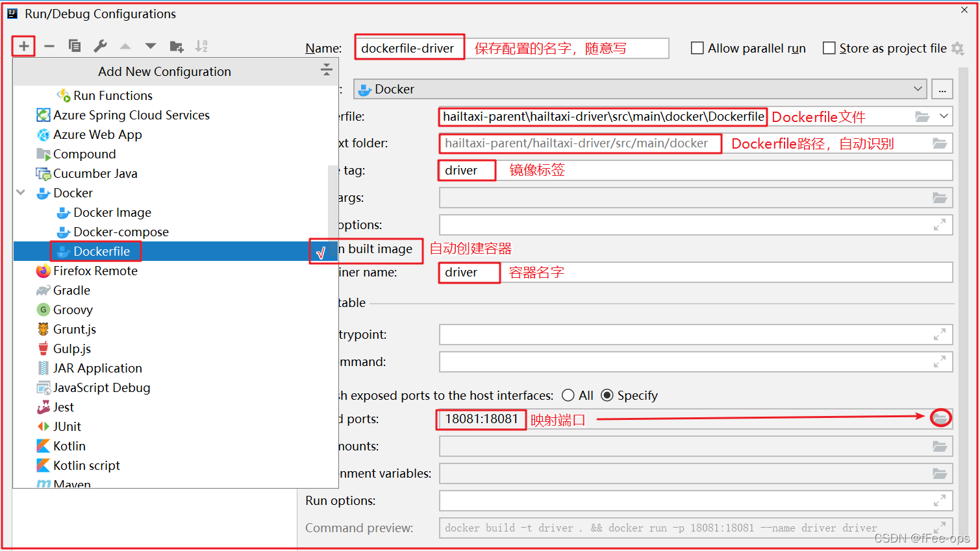
Task: Click the Add New Configuration plus icon
Action: coord(23,46)
